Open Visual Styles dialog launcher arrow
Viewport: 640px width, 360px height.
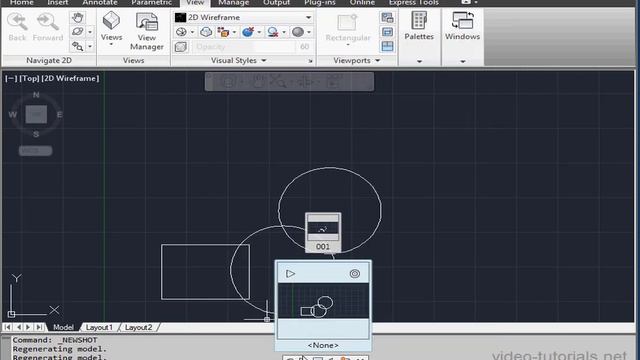click(310, 61)
